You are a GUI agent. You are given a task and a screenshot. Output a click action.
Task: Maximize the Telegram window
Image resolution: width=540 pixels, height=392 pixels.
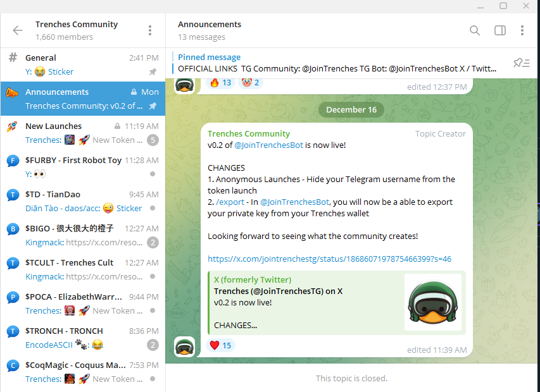click(x=503, y=6)
